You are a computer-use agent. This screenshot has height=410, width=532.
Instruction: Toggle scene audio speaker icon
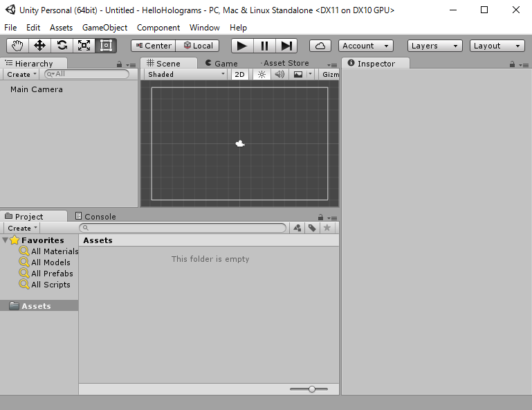(279, 74)
